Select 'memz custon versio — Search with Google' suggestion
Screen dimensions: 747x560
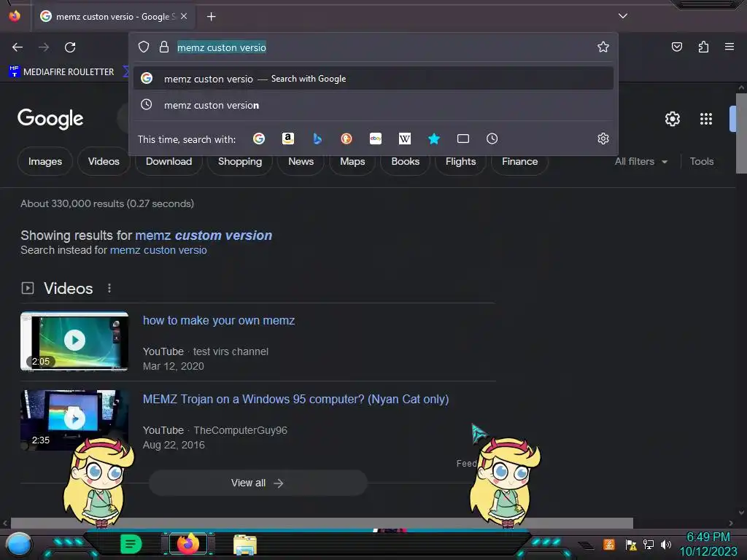373,79
